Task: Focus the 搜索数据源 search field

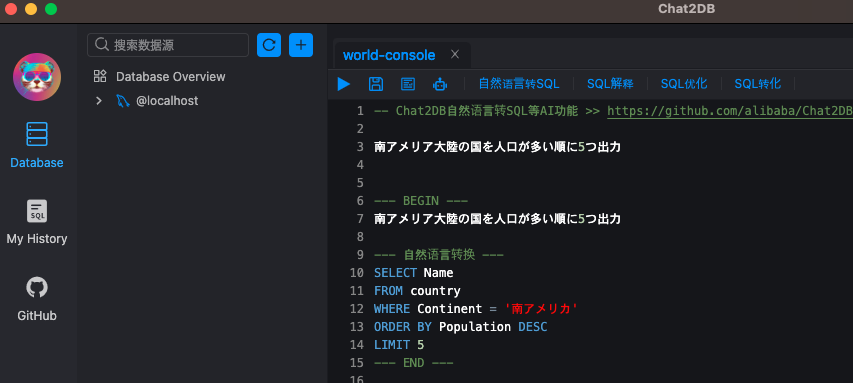Action: pyautogui.click(x=168, y=45)
